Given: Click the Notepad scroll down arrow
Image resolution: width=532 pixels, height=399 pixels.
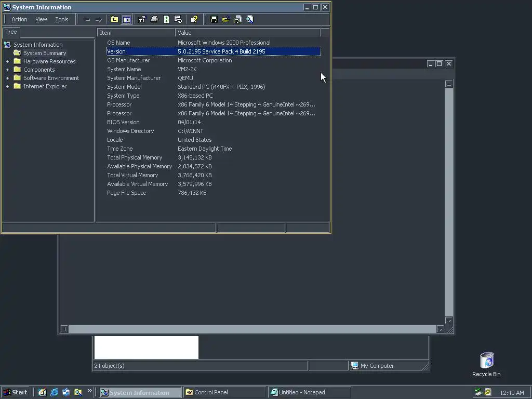Looking at the screenshot, I should (449, 321).
